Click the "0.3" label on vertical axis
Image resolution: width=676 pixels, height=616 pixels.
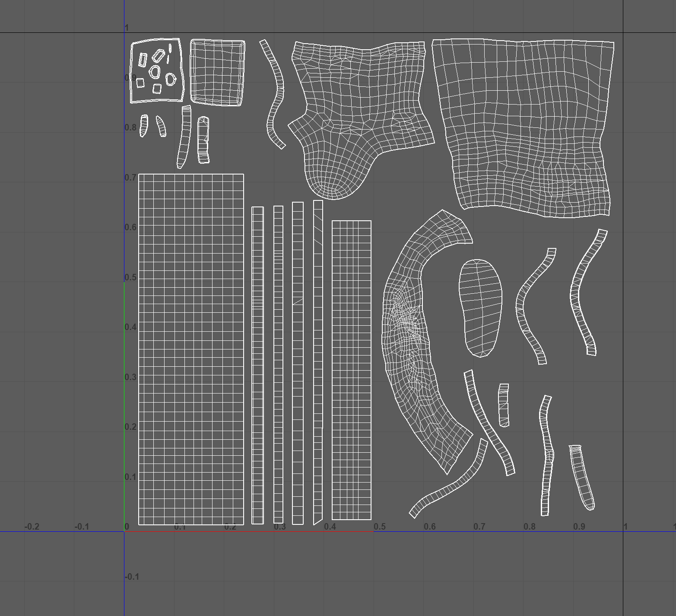click(x=130, y=377)
